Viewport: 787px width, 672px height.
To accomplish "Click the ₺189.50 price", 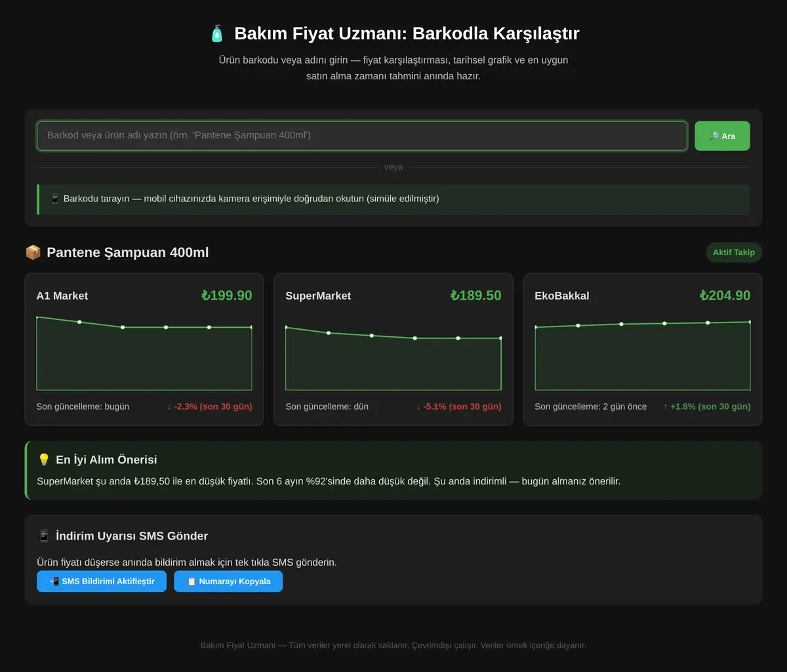I will tap(476, 296).
